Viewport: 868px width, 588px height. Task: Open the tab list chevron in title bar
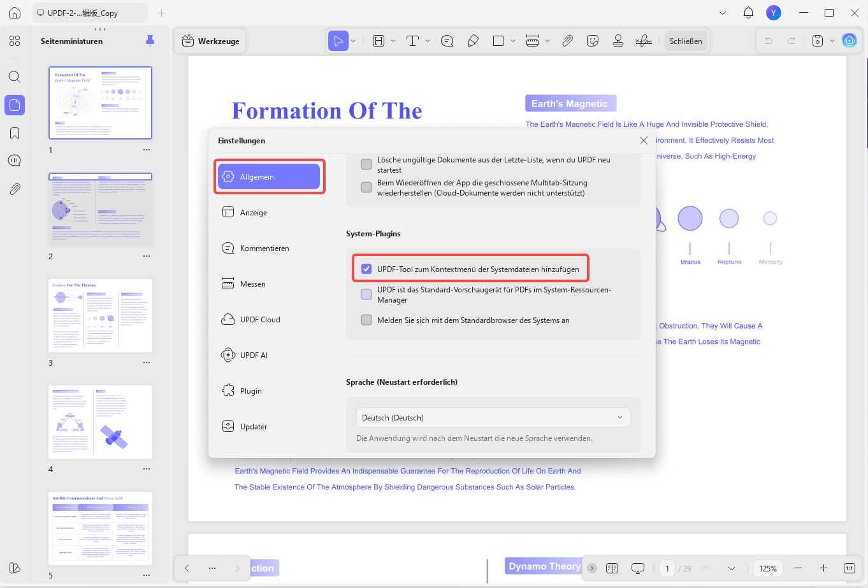click(x=722, y=13)
